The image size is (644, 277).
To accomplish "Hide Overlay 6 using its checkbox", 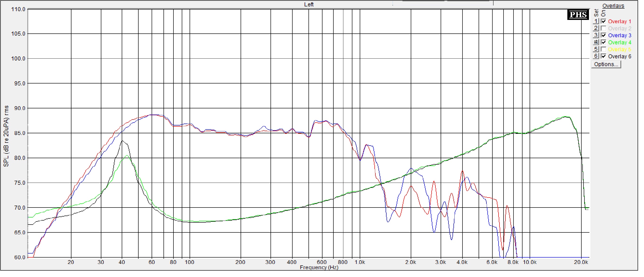I will click(x=603, y=56).
